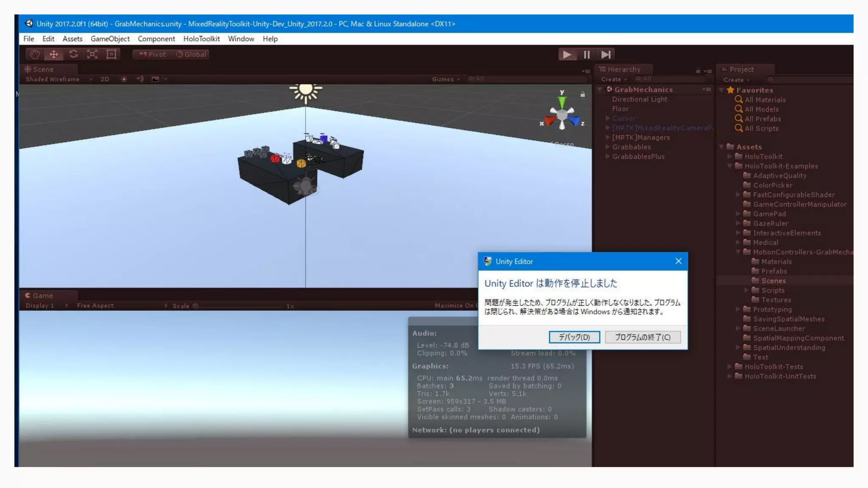Expand the Grabbables hierarchy item
This screenshot has width=868, height=488.
(x=608, y=147)
